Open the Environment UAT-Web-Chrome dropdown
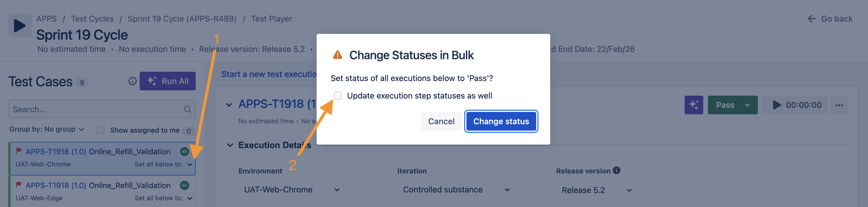This screenshot has width=868, height=207. tap(291, 190)
